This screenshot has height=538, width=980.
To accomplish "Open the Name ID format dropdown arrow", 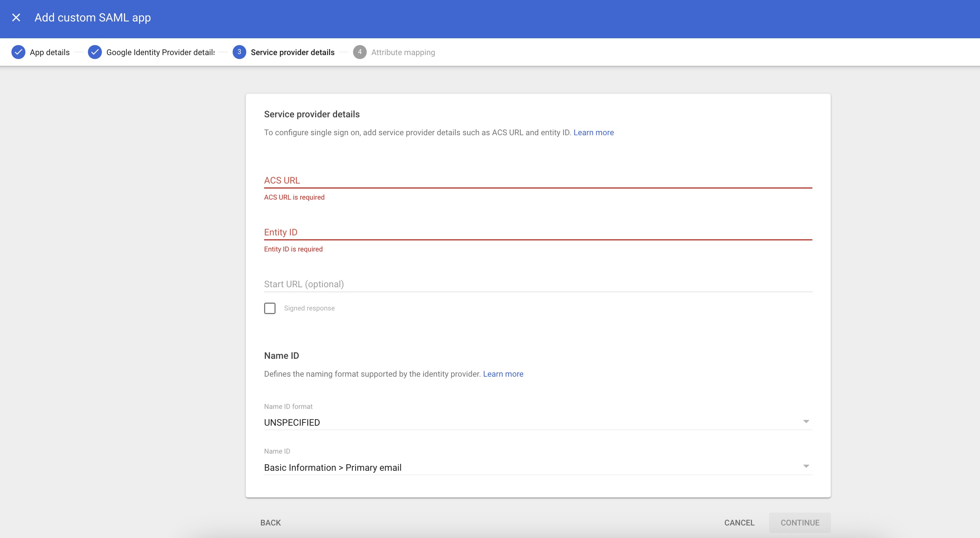I will click(x=806, y=421).
